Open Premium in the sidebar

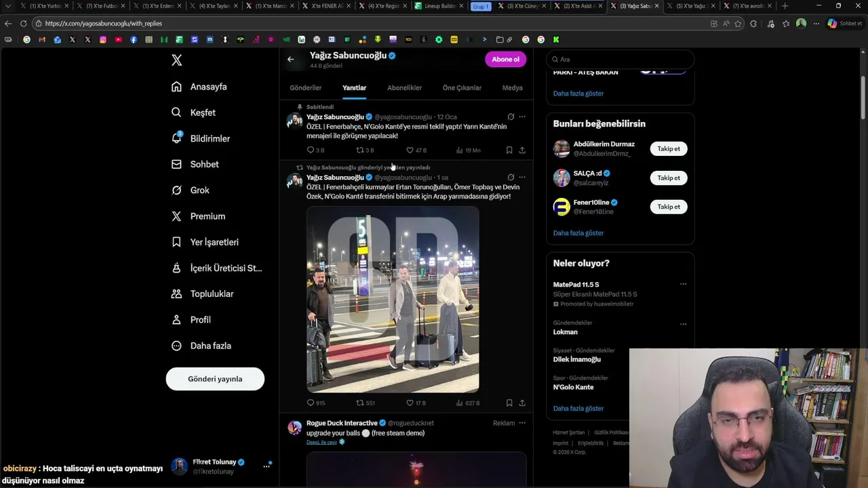(x=198, y=216)
